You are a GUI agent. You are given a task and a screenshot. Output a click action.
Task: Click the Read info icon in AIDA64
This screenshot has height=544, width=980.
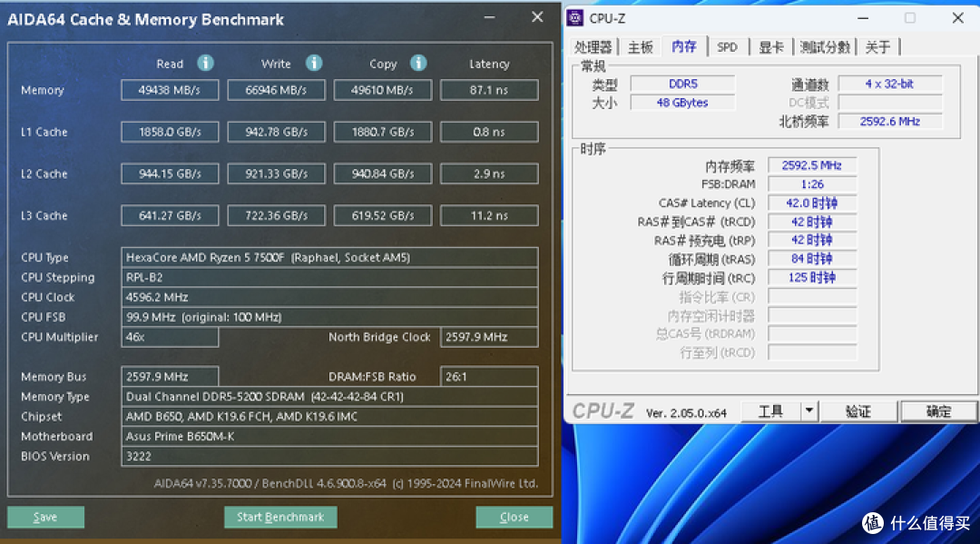tap(205, 64)
